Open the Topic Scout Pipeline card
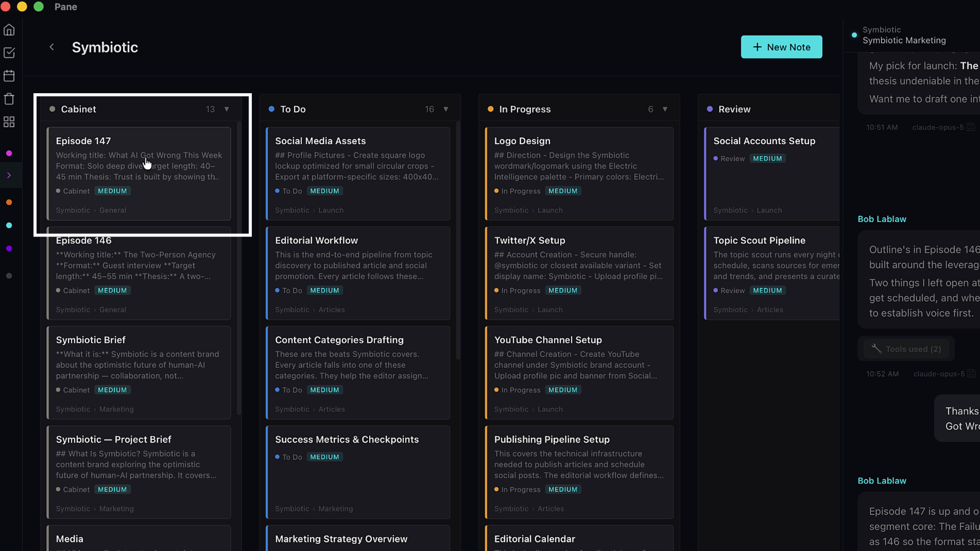Viewport: 980px width, 551px height. (x=772, y=273)
